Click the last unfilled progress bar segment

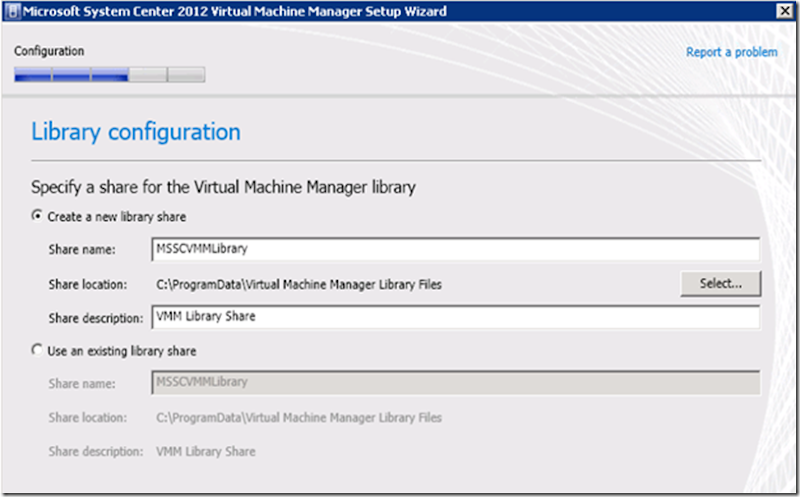point(187,74)
